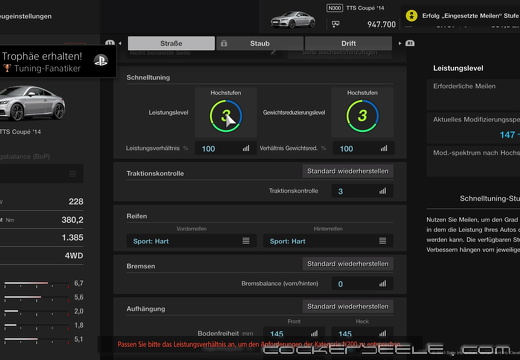Switch to the Drift settings tab

(x=348, y=43)
